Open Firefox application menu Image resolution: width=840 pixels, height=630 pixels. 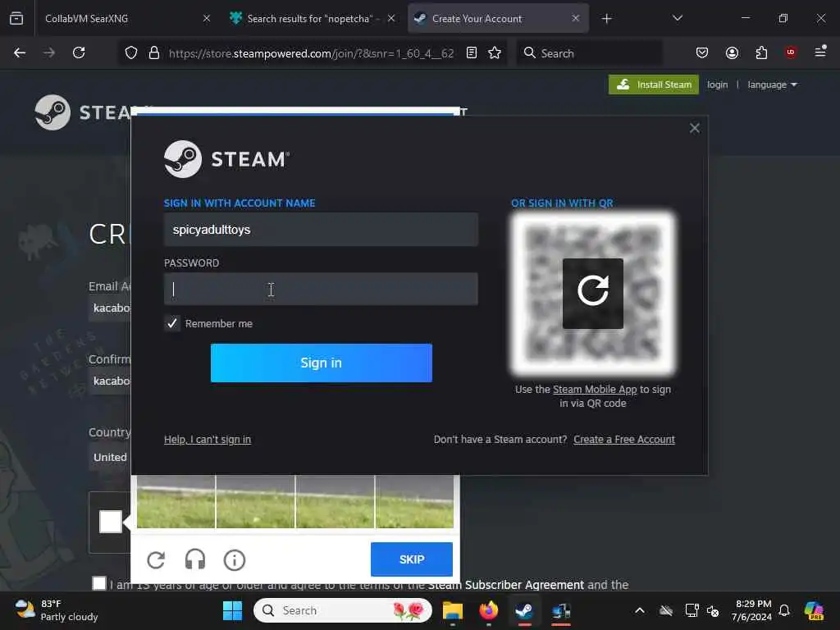tap(820, 52)
